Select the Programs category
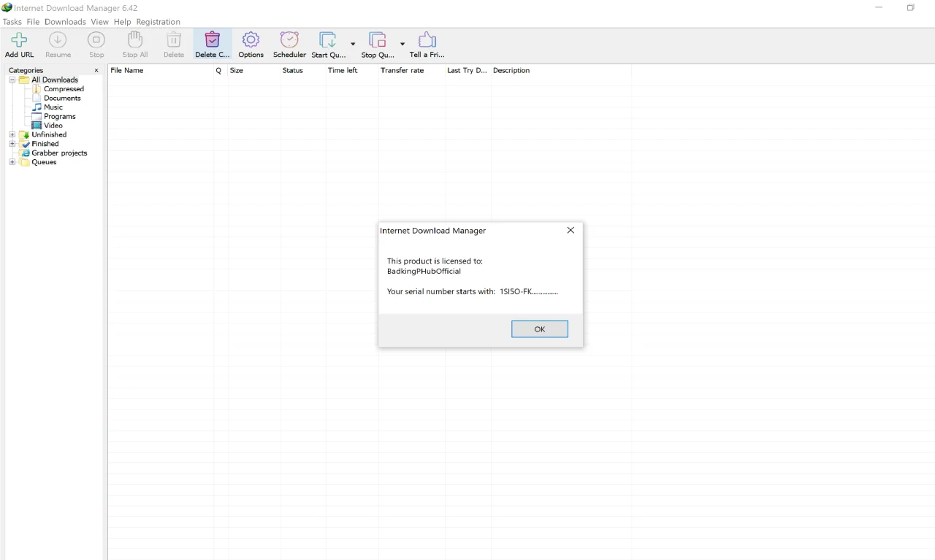The image size is (935, 560). (x=60, y=116)
